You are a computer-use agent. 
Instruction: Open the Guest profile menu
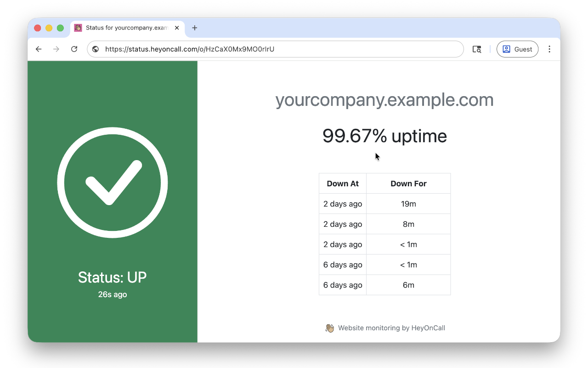(x=517, y=49)
